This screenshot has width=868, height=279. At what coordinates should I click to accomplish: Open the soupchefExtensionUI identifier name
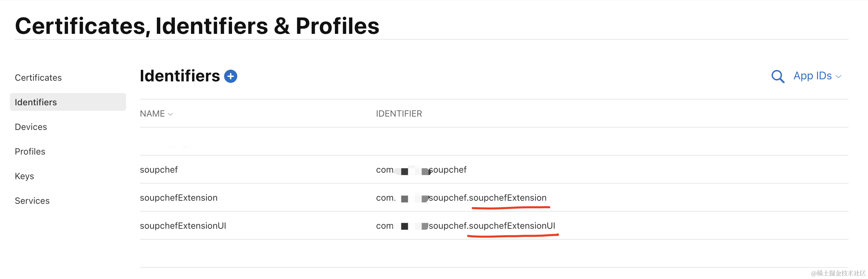click(x=183, y=226)
